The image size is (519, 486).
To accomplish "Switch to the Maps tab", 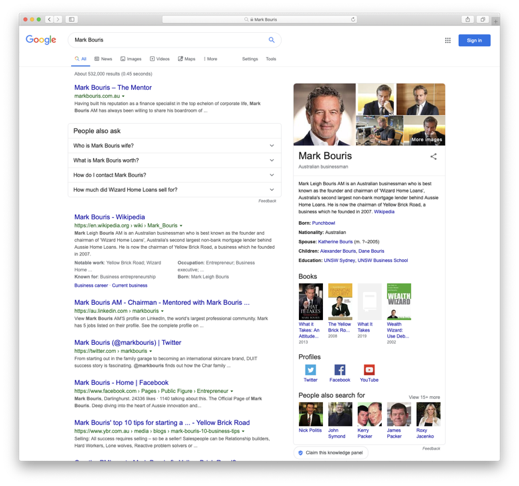I will 186,59.
